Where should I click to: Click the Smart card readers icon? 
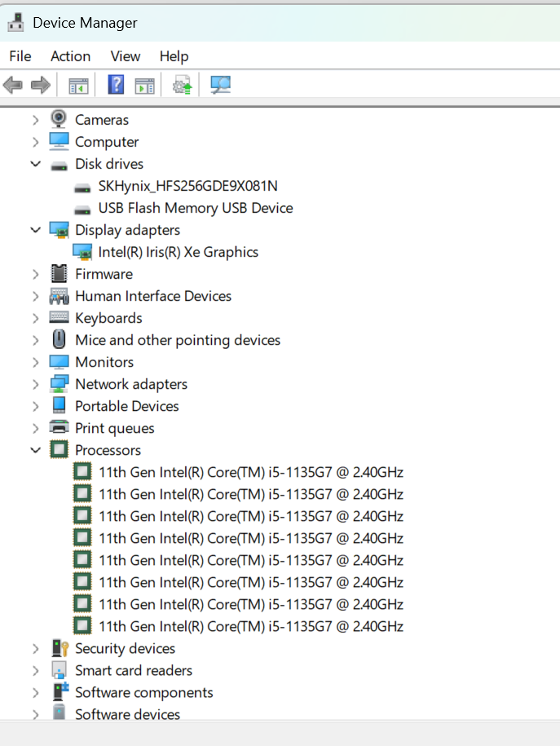point(59,670)
